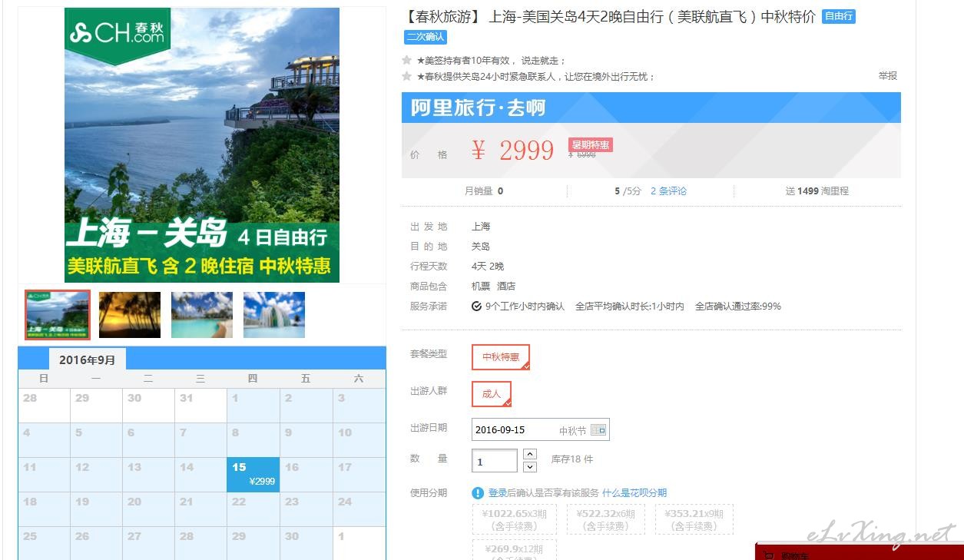Increase quantity with the up arrow
964x560 pixels.
[530, 454]
